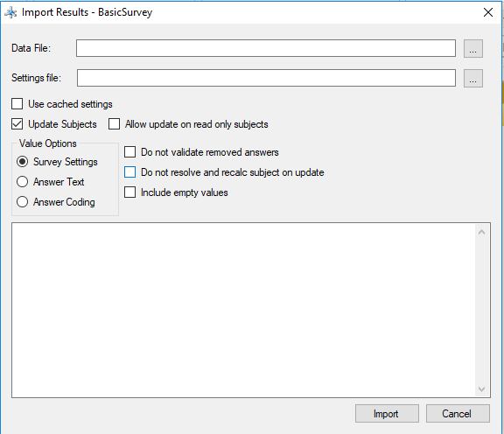The height and width of the screenshot is (434, 504).
Task: Focus the Data File path field
Action: [x=266, y=48]
